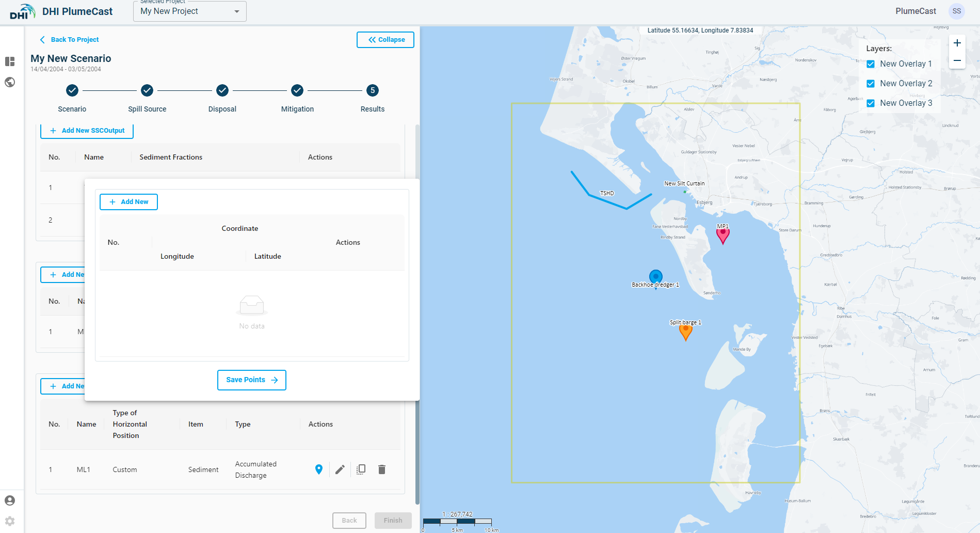Open settings gear in bottom-left sidebar
The height and width of the screenshot is (533, 980).
click(10, 521)
